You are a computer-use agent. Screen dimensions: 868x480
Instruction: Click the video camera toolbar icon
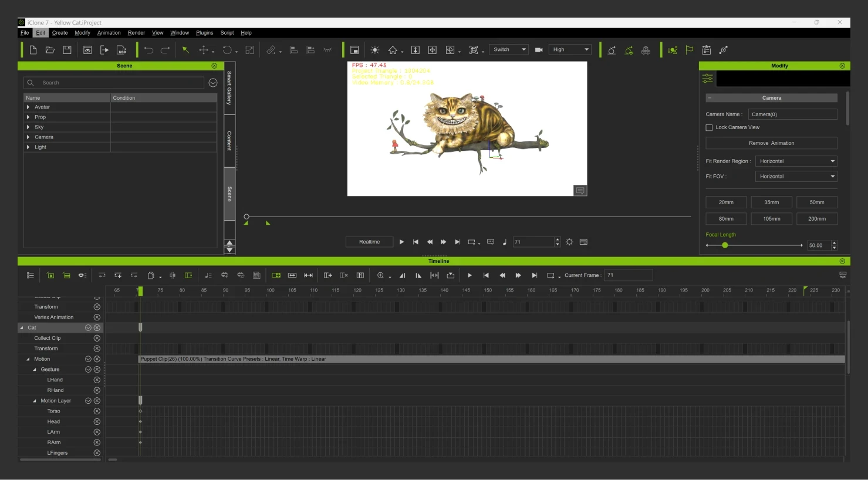(539, 50)
